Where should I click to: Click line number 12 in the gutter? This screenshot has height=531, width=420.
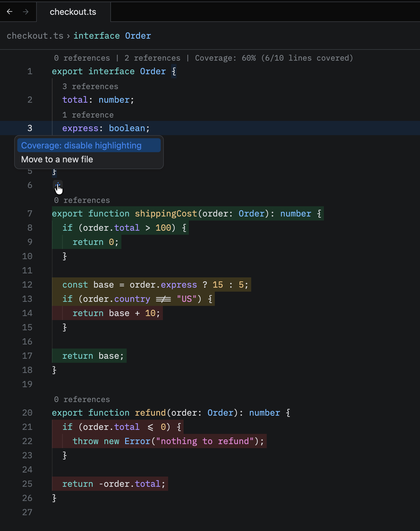click(27, 285)
